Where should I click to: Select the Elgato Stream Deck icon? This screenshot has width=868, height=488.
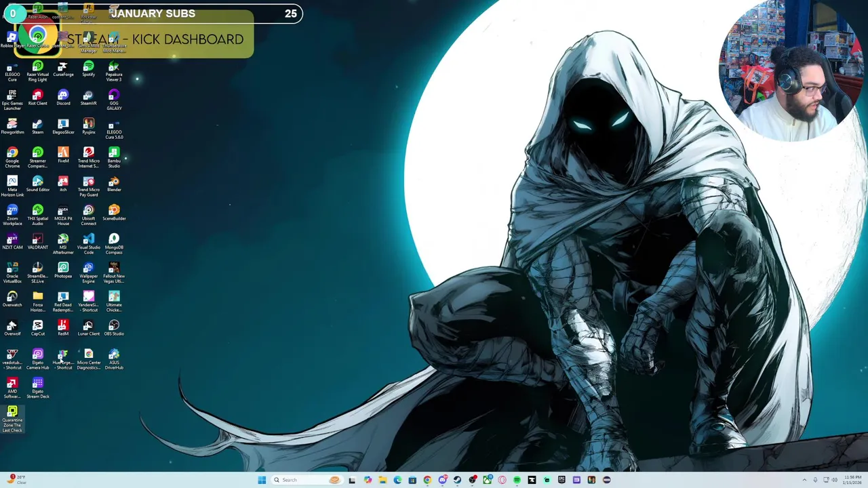click(38, 388)
